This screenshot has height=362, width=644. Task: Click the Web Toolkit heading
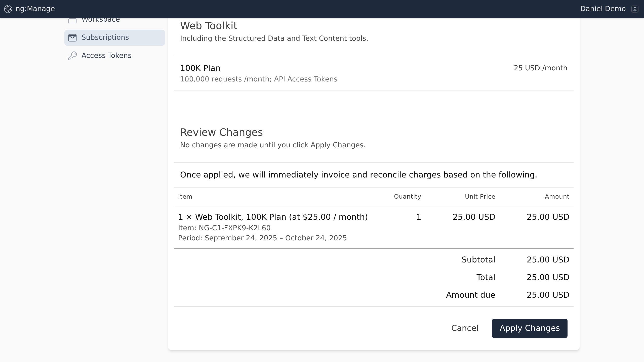point(209,26)
